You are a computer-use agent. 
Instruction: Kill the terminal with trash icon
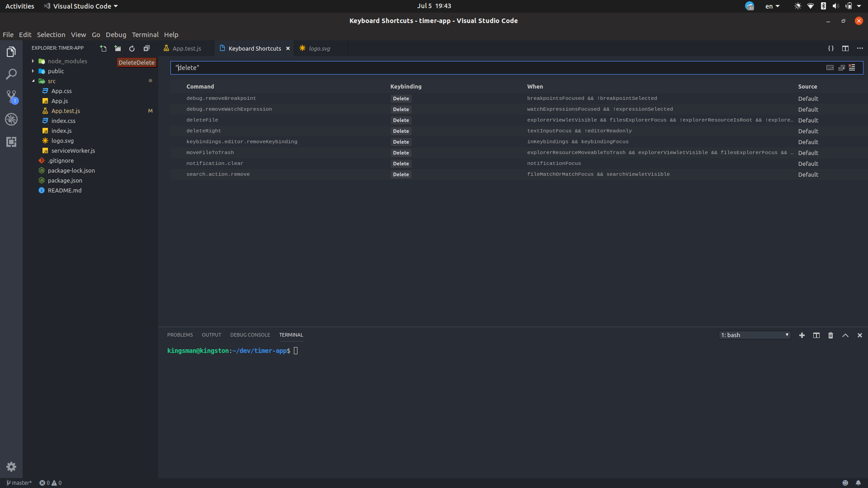831,335
